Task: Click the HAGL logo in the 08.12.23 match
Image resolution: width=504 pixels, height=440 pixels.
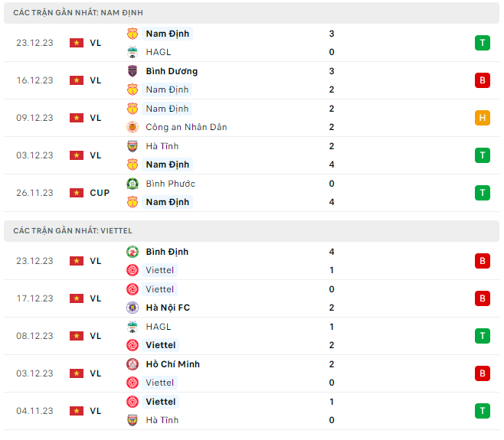Action: click(133, 327)
